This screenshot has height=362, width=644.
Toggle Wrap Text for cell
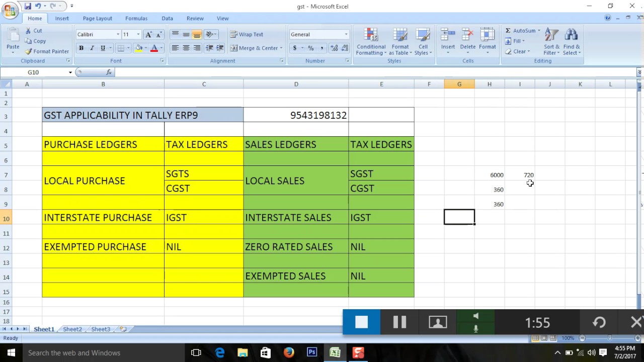pos(247,34)
